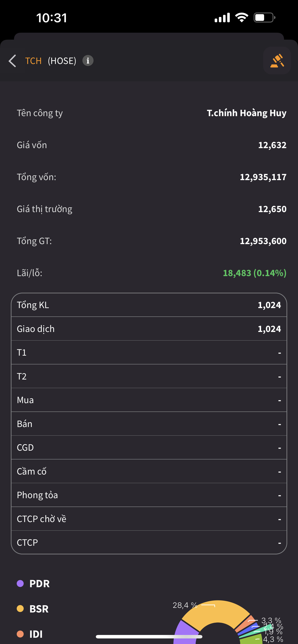This screenshot has width=298, height=644.
Task: Tap the cellular signal bars icon
Action: (x=222, y=18)
